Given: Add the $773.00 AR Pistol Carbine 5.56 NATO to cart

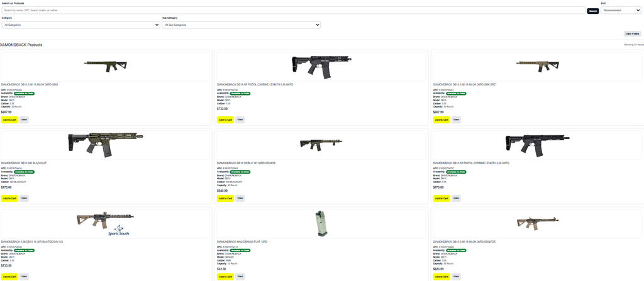Looking at the screenshot, I should [x=441, y=199].
